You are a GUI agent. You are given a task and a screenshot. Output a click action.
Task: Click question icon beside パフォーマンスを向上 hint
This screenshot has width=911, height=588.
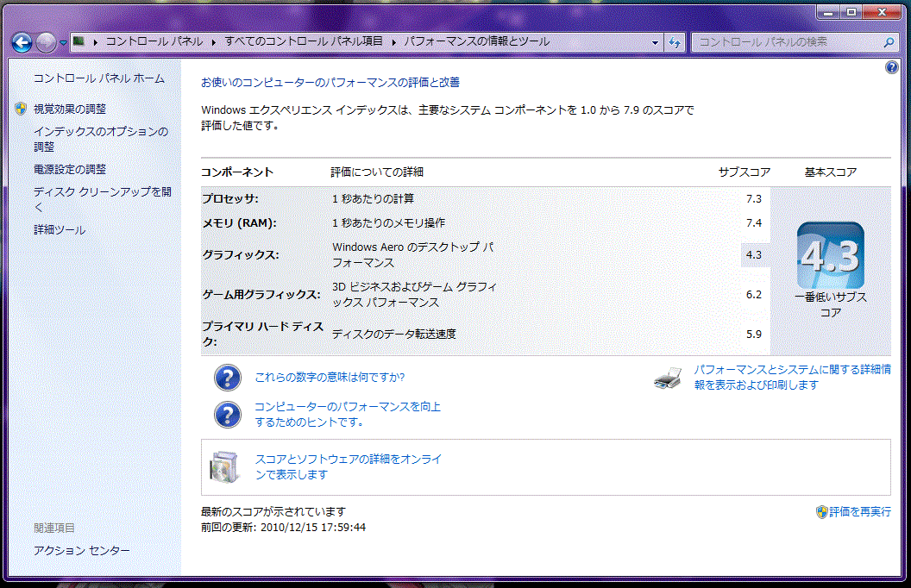click(228, 415)
